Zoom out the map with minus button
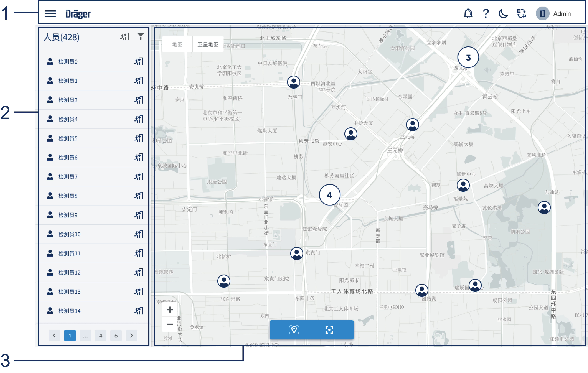 (170, 324)
